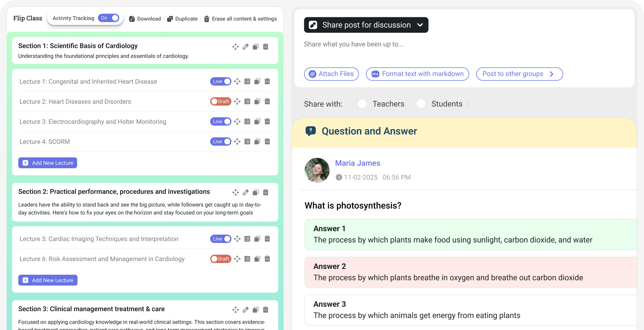
Task: Edit Section 3 Clinical management pencil icon
Action: pyautogui.click(x=246, y=310)
